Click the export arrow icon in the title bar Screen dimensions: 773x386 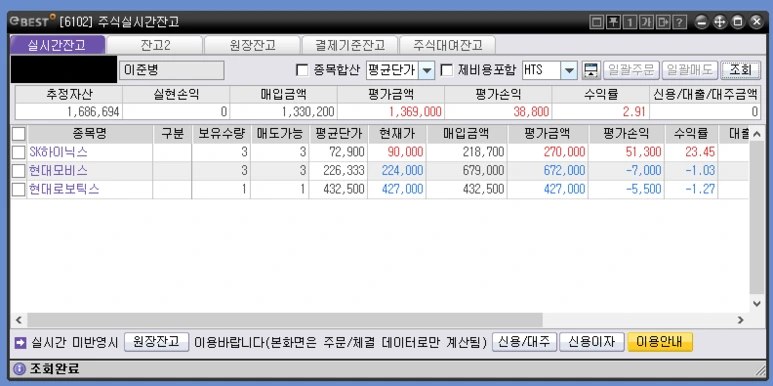663,22
